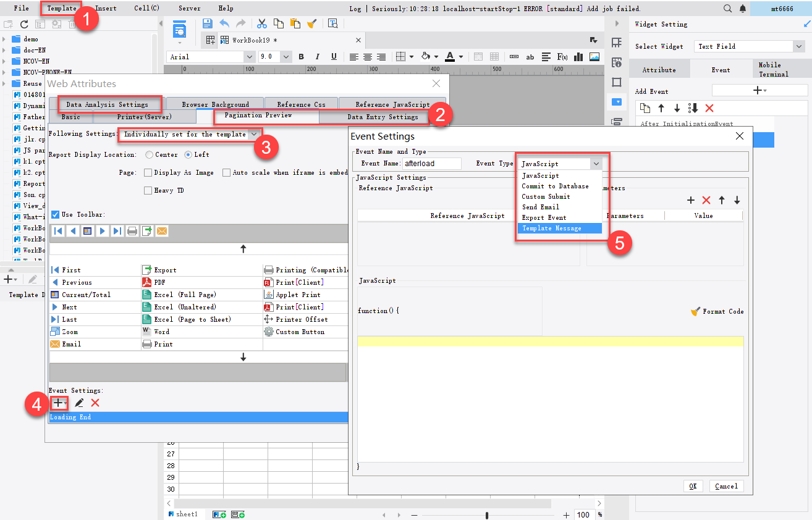This screenshot has width=812, height=520.
Task: Click Cancel in Event Settings dialog
Action: click(726, 486)
